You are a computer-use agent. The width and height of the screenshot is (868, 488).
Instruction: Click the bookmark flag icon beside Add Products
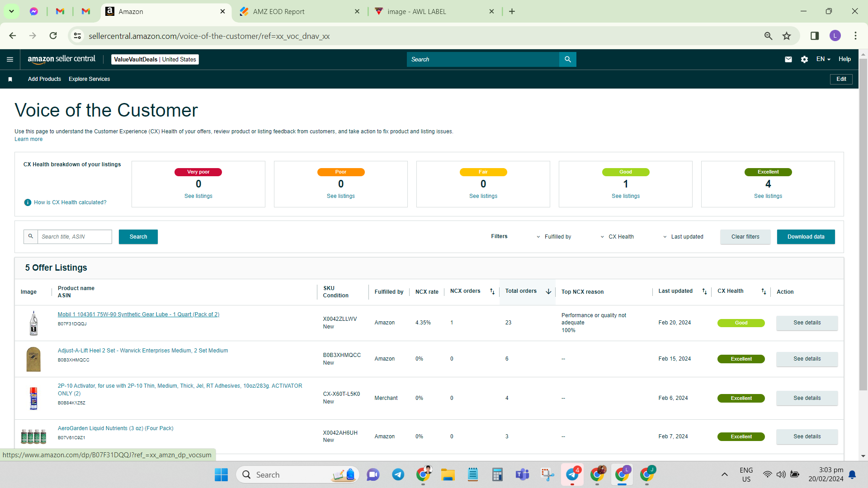[10, 79]
